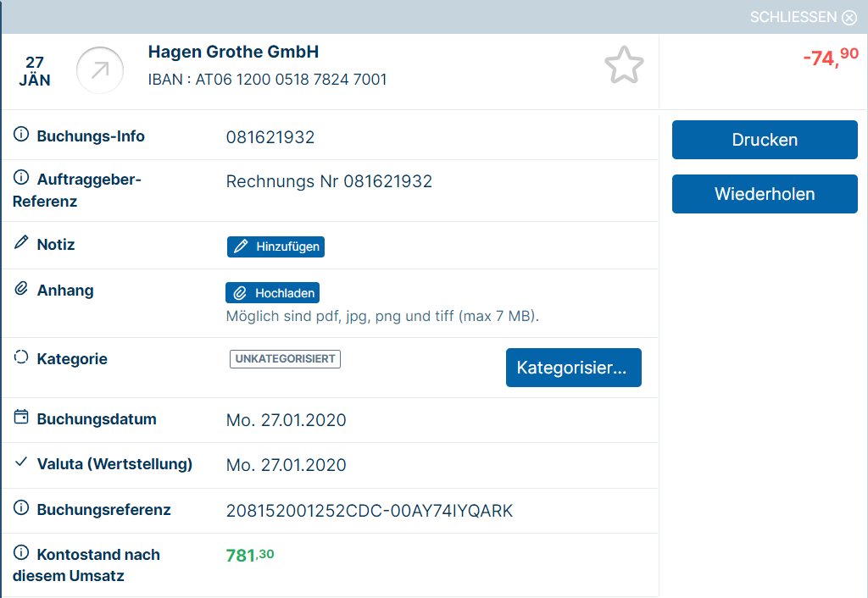Click the UNKATEGORISIERT category tag

[285, 359]
